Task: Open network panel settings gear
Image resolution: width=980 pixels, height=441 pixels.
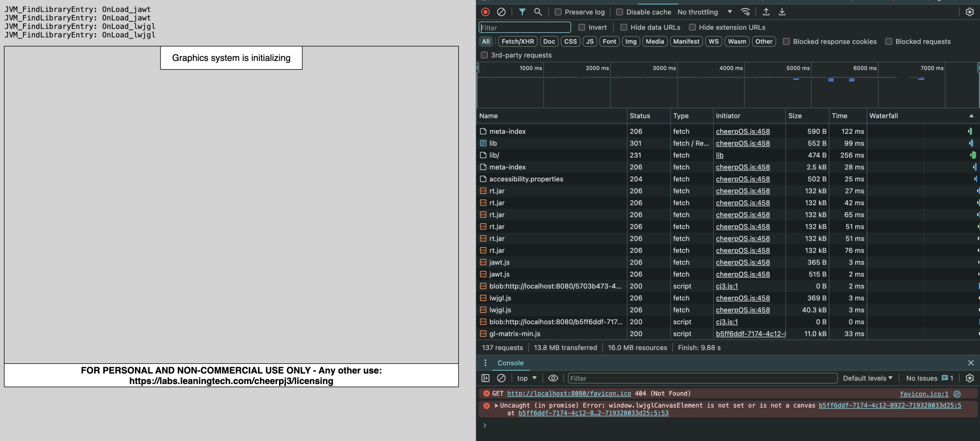Action: click(x=969, y=12)
